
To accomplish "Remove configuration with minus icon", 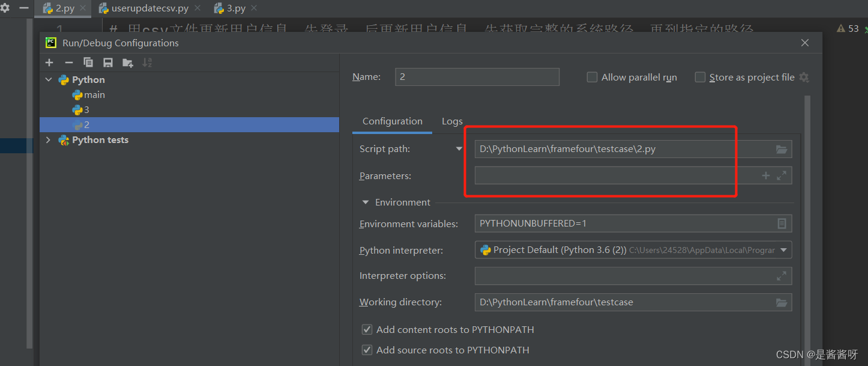I will point(69,63).
